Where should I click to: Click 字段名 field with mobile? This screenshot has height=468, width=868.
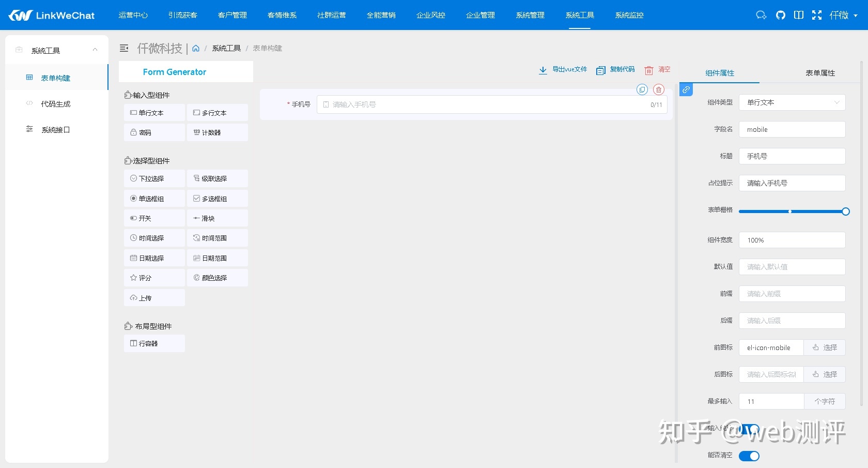792,129
